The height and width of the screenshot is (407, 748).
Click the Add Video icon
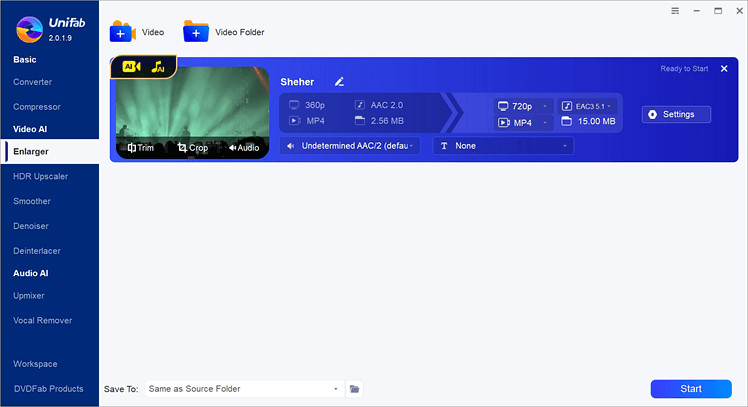coord(123,32)
